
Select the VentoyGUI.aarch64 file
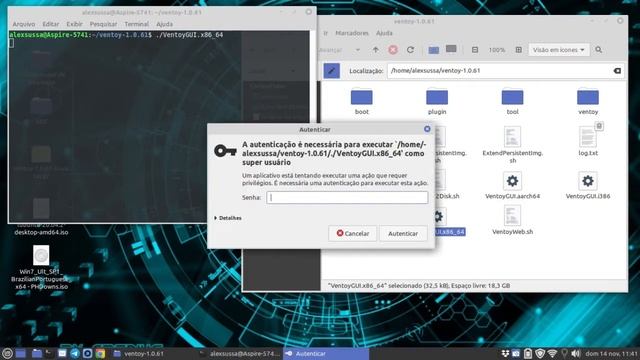point(512,186)
